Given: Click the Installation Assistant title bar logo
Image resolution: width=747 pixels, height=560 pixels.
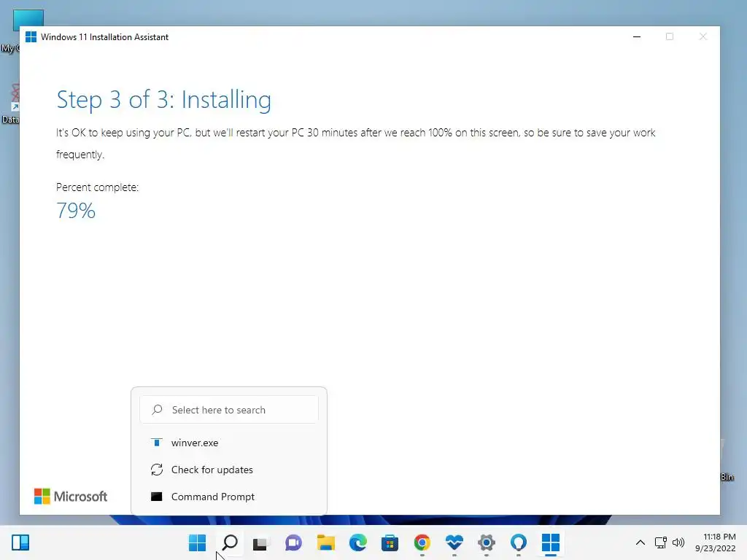Looking at the screenshot, I should [31, 36].
